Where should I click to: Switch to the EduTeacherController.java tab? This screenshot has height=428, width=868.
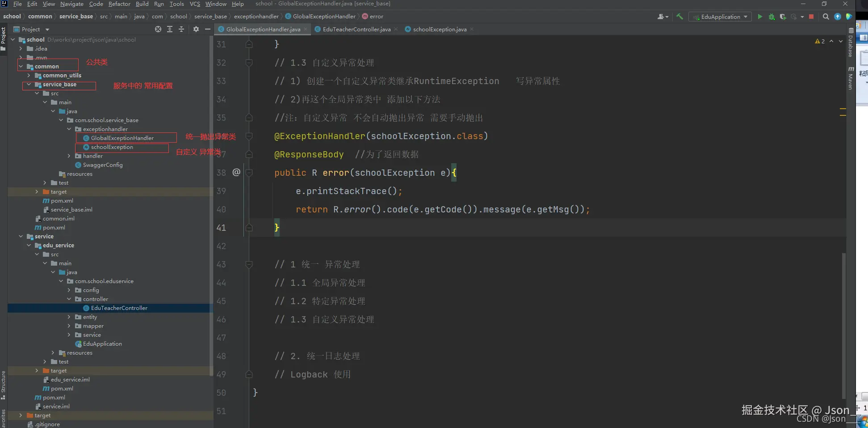click(x=356, y=29)
